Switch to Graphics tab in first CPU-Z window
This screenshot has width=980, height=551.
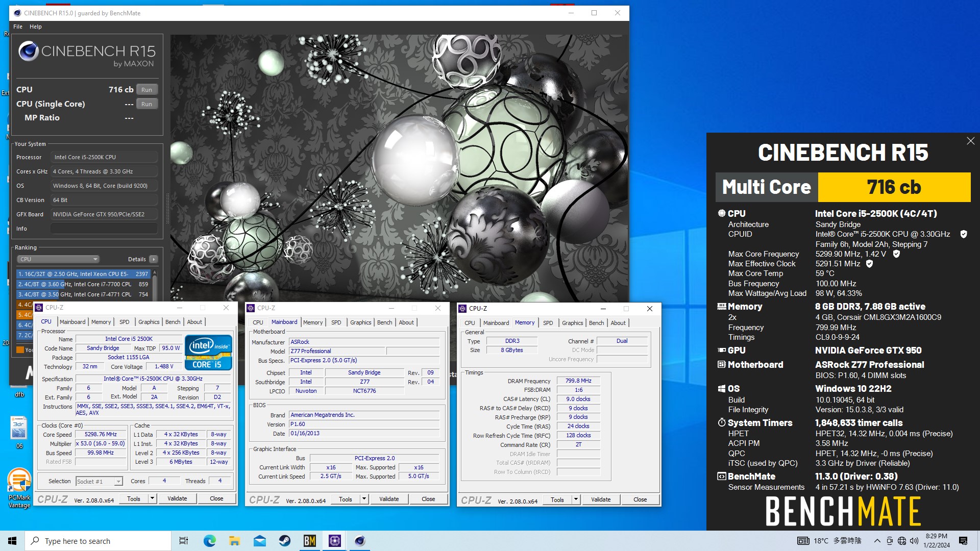tap(149, 322)
